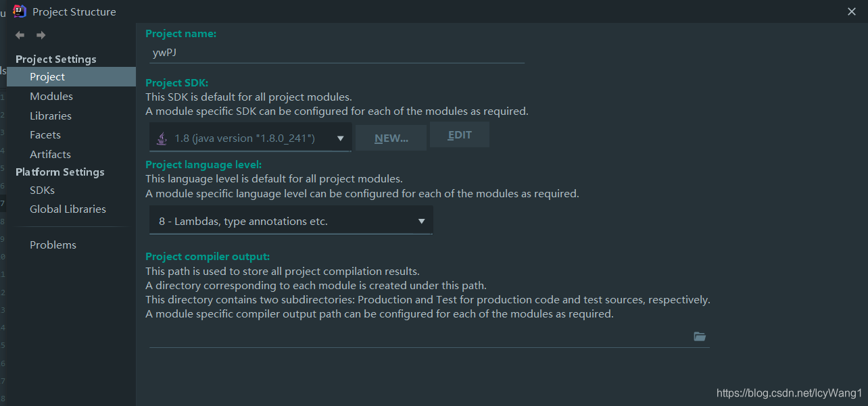This screenshot has height=406, width=868.
Task: Click the forward navigation arrow
Action: (41, 35)
